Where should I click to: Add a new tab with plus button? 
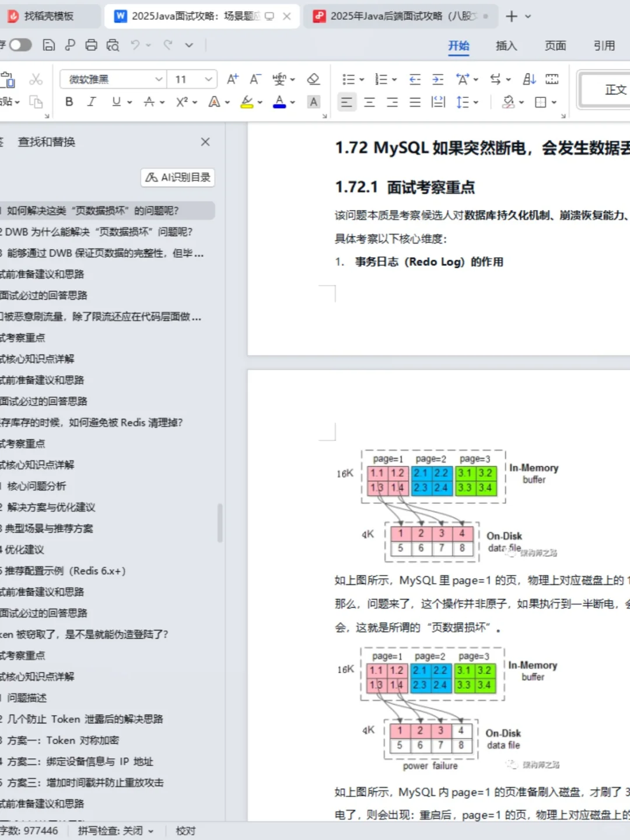[x=511, y=16]
